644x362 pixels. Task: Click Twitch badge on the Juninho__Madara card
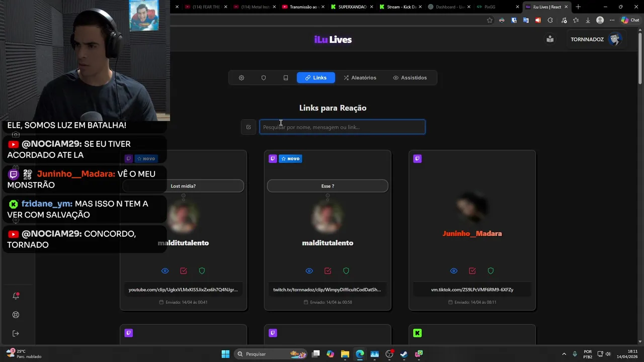pyautogui.click(x=417, y=159)
